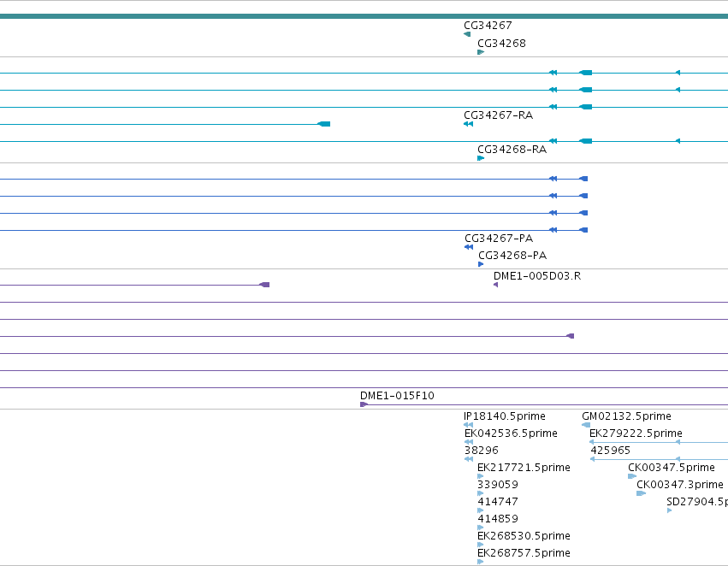The image size is (728, 566).
Task: Select the EK268757.5prime label
Action: tap(524, 553)
